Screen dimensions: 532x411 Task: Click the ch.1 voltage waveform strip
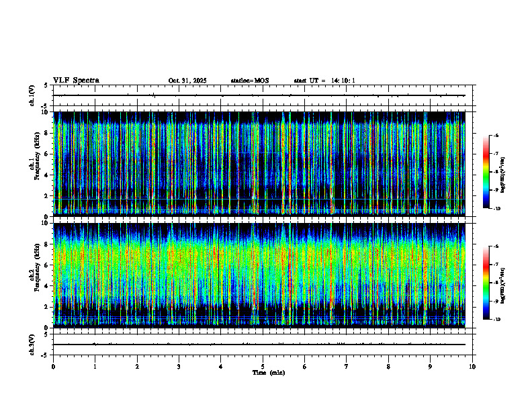click(x=263, y=95)
